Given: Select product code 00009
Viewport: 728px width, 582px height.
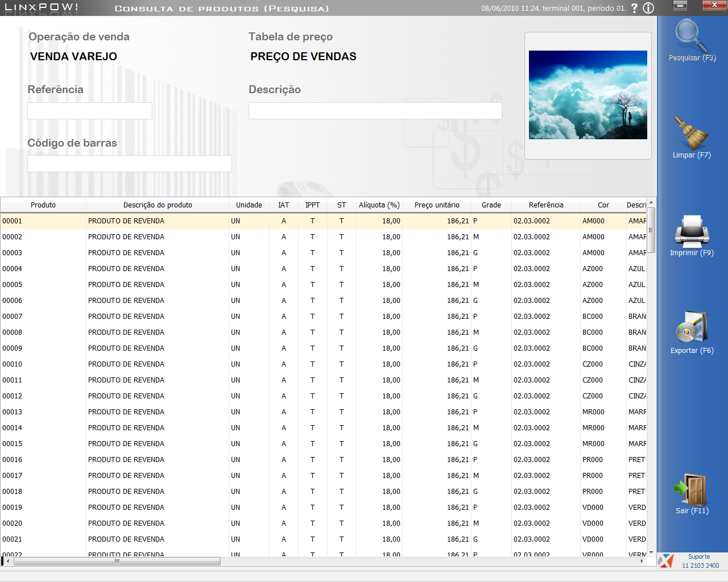Looking at the screenshot, I should click(12, 348).
